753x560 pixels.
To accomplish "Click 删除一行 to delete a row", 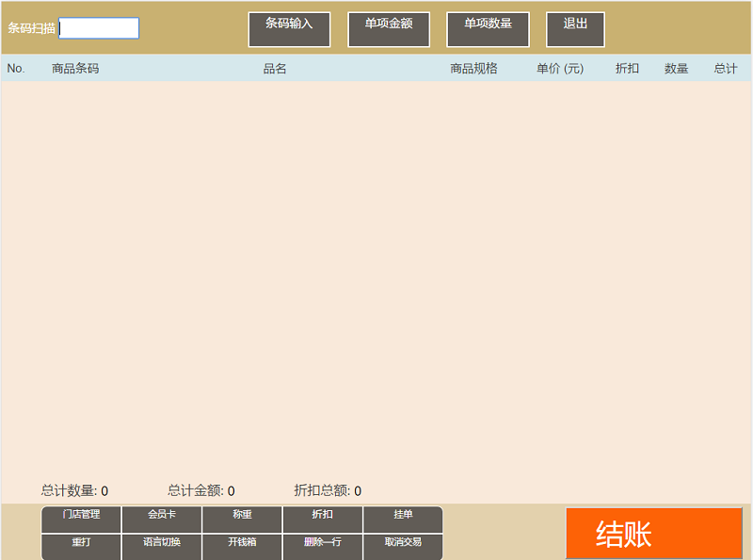I will point(322,547).
